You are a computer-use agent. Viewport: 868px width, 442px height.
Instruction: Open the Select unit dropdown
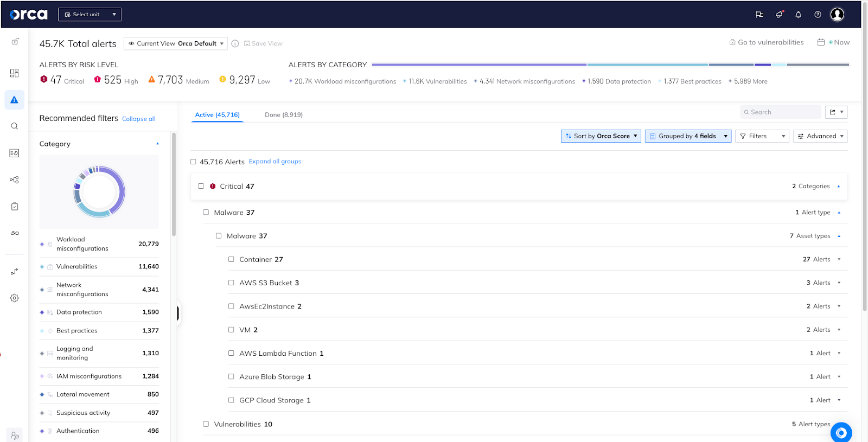click(x=90, y=15)
